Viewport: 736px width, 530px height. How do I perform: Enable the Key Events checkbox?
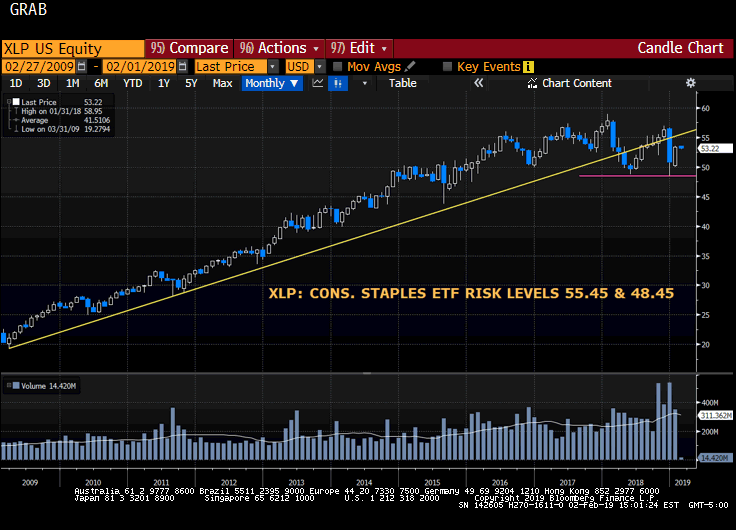tap(447, 67)
